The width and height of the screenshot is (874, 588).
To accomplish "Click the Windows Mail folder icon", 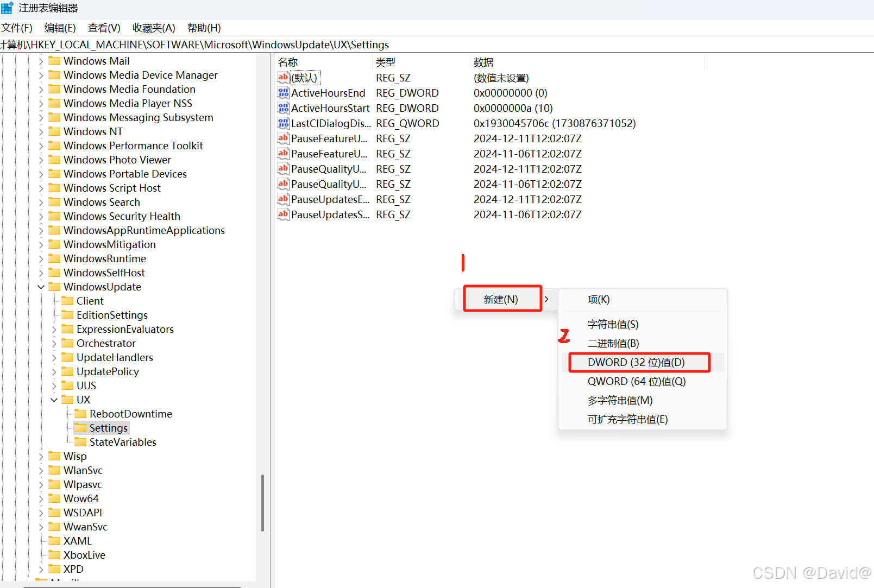I will click(54, 60).
